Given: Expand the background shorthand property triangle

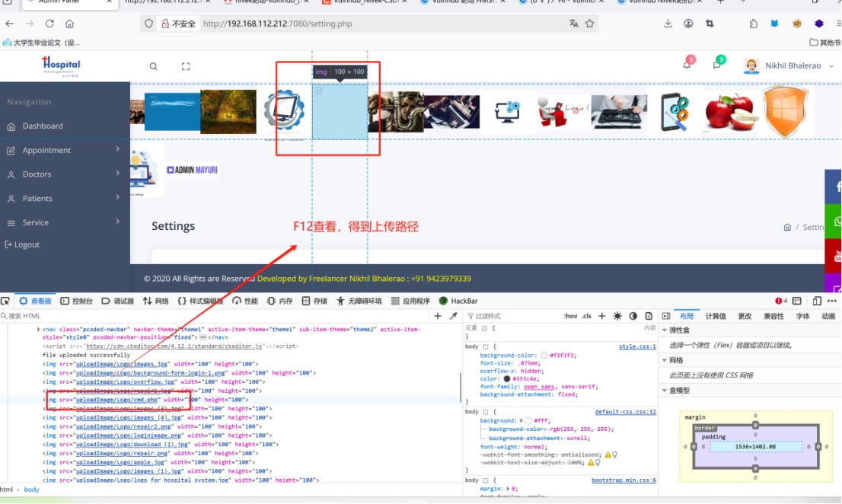Looking at the screenshot, I should (x=521, y=421).
